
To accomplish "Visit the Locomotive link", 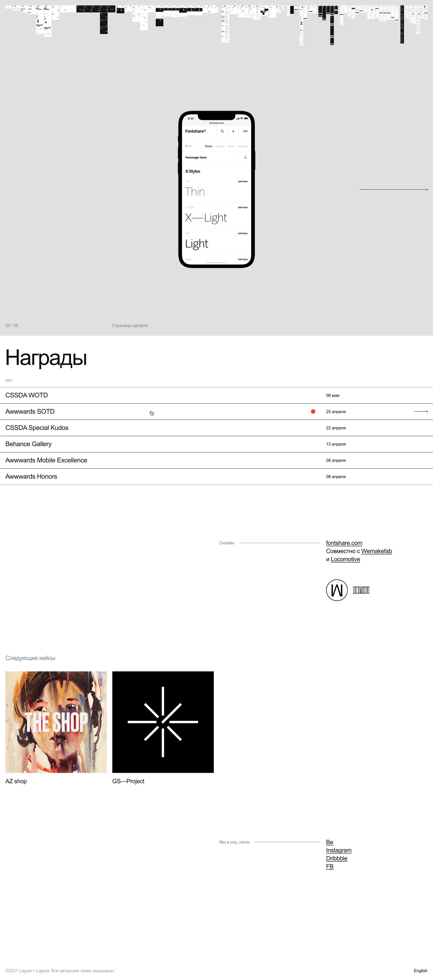I will (345, 559).
